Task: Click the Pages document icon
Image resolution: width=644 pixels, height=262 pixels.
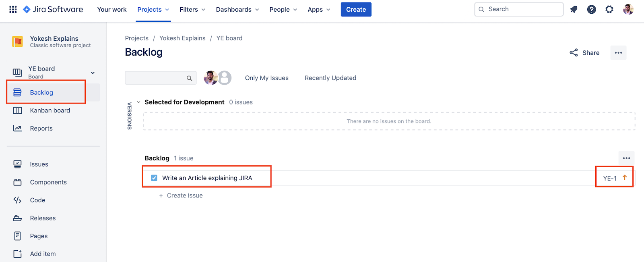Action: [17, 236]
